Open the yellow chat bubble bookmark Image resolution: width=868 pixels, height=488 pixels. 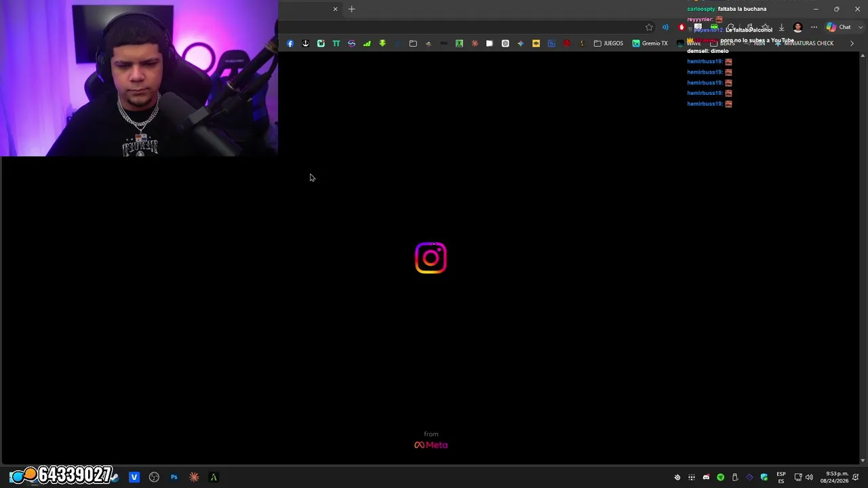tap(536, 43)
